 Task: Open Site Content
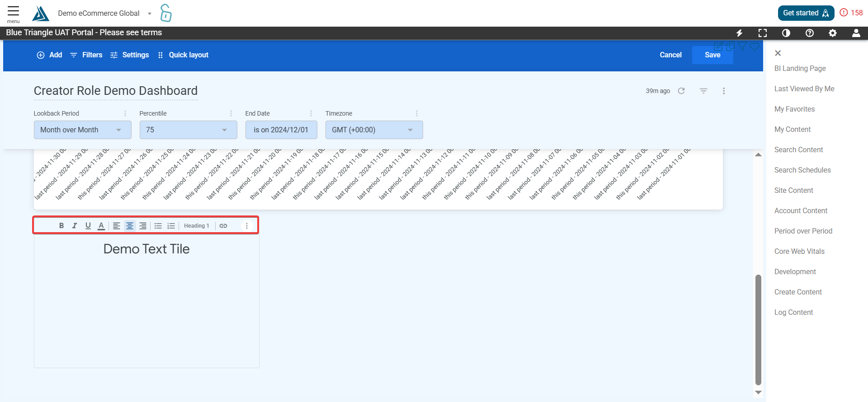coord(794,191)
